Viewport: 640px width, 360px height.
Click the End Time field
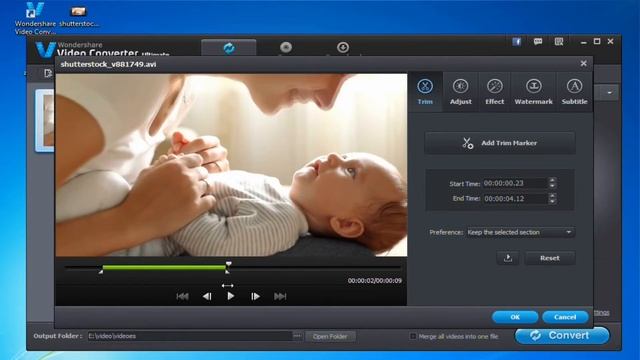(515, 199)
